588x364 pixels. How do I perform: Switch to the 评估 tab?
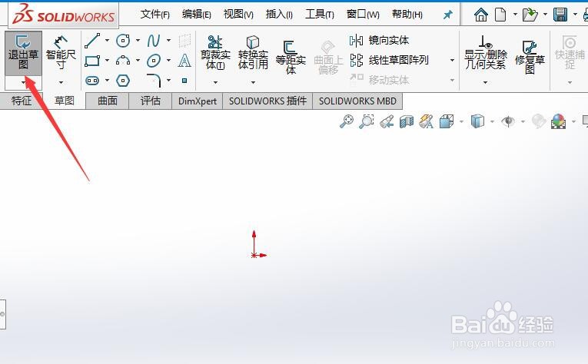[x=151, y=101]
